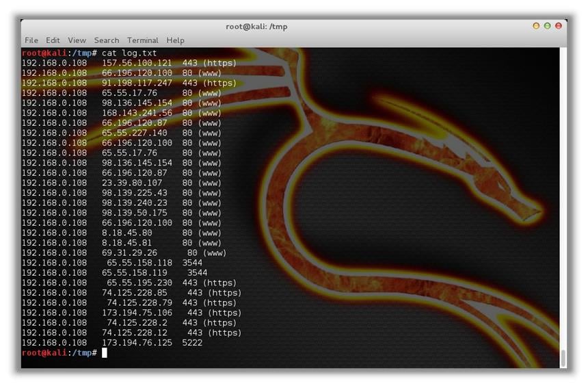Open the Edit menu

(x=53, y=40)
